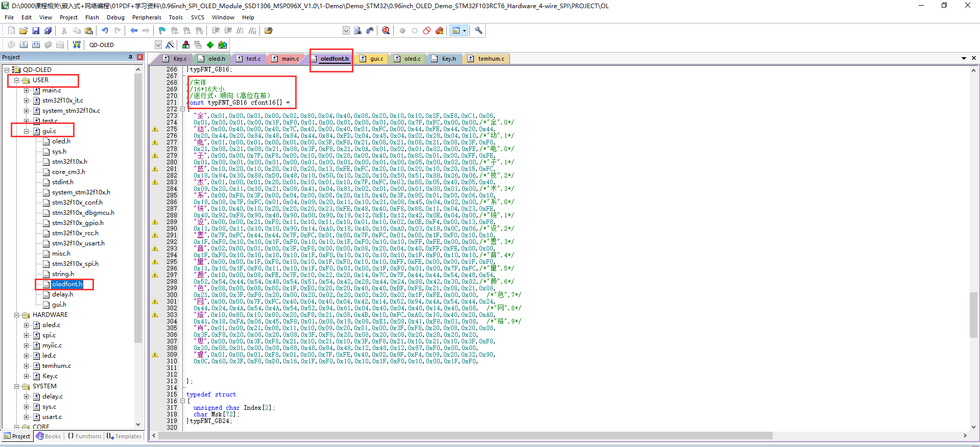980x447 pixels.
Task: Navigate forwards with the right arrow icon
Action: [x=146, y=31]
